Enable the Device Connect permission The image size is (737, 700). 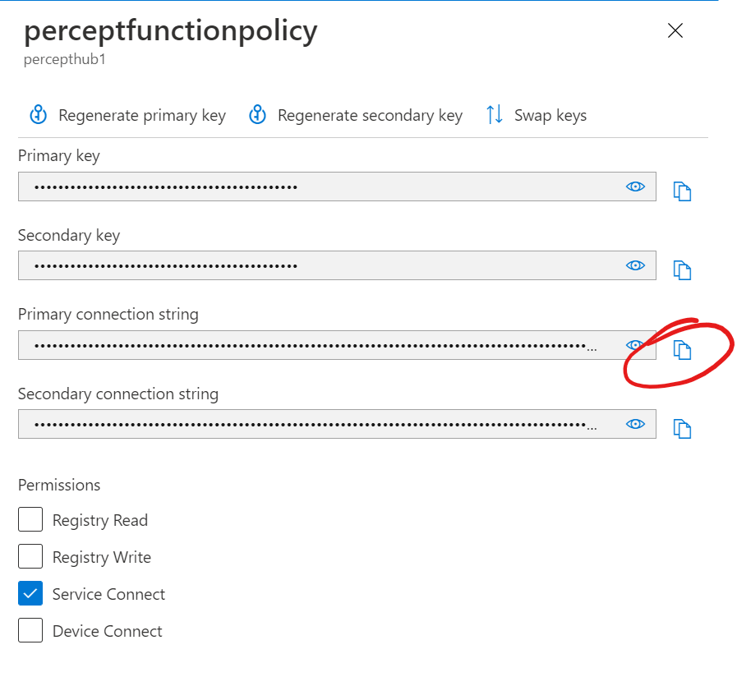30,631
